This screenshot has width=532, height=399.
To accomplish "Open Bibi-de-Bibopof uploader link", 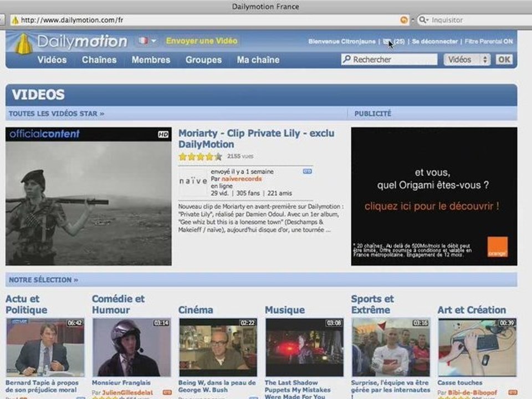I will tap(472, 392).
